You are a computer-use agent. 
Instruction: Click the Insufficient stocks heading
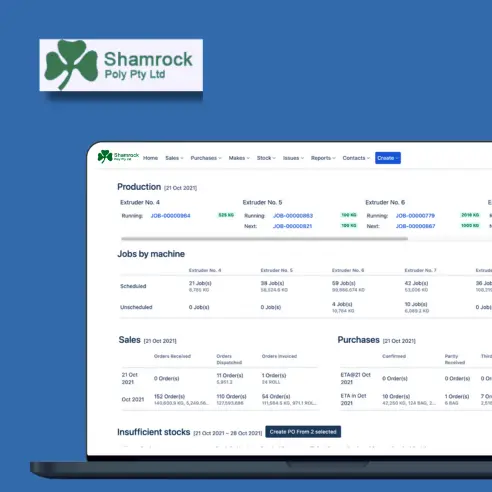click(x=154, y=432)
